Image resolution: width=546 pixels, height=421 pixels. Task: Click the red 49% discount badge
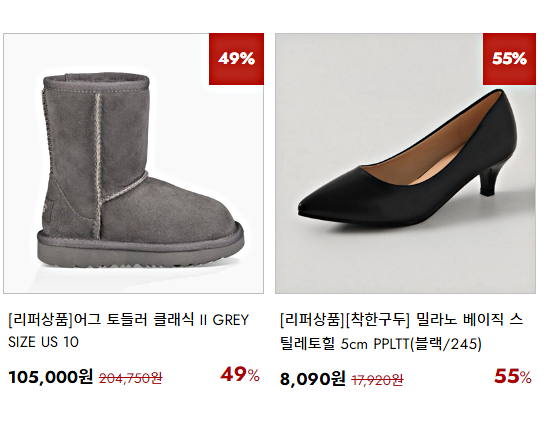236,59
